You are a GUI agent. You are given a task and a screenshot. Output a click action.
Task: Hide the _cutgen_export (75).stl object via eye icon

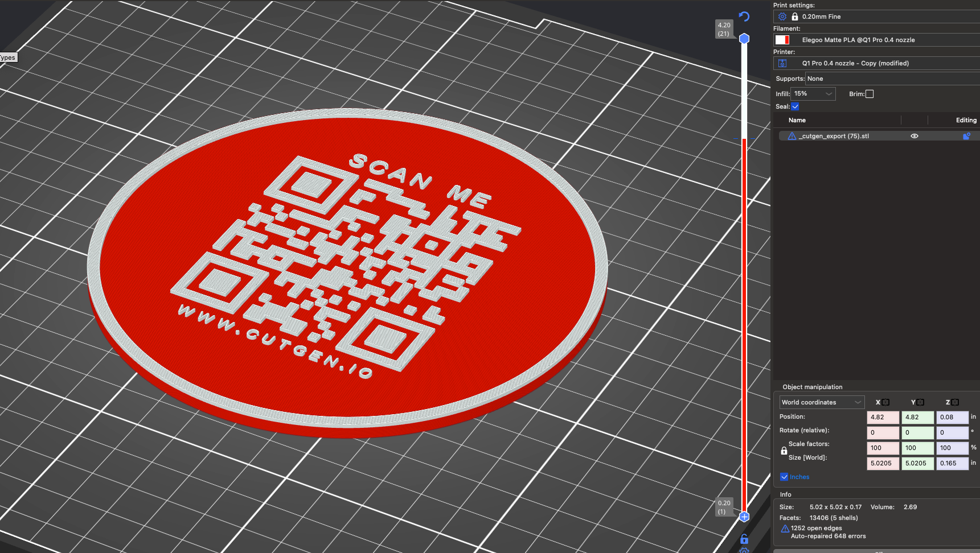coord(915,137)
